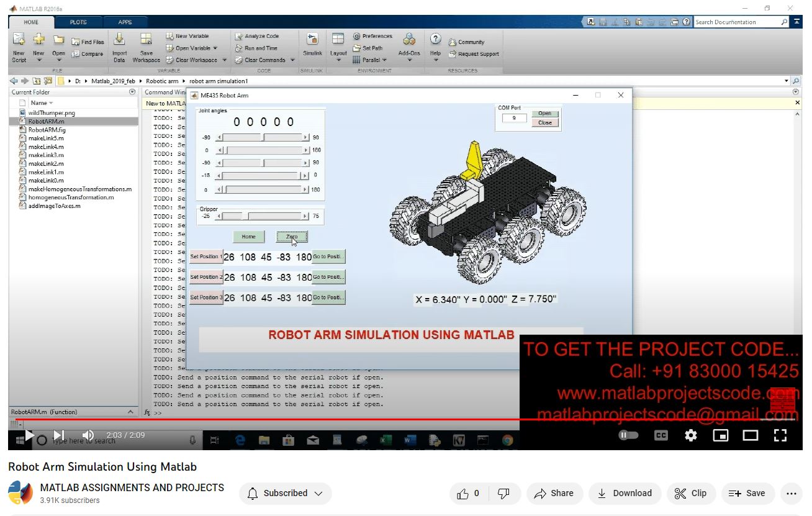812x516 pixels.
Task: Play the video
Action: (29, 435)
